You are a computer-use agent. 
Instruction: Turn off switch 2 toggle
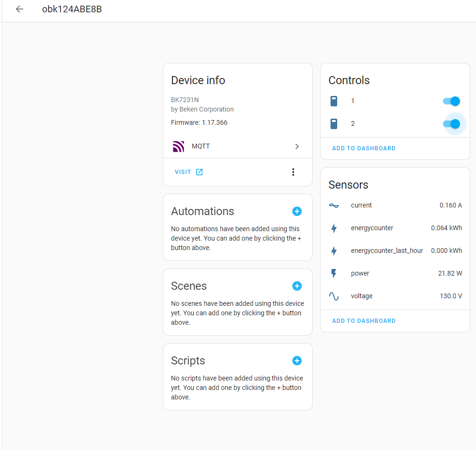[x=451, y=124]
